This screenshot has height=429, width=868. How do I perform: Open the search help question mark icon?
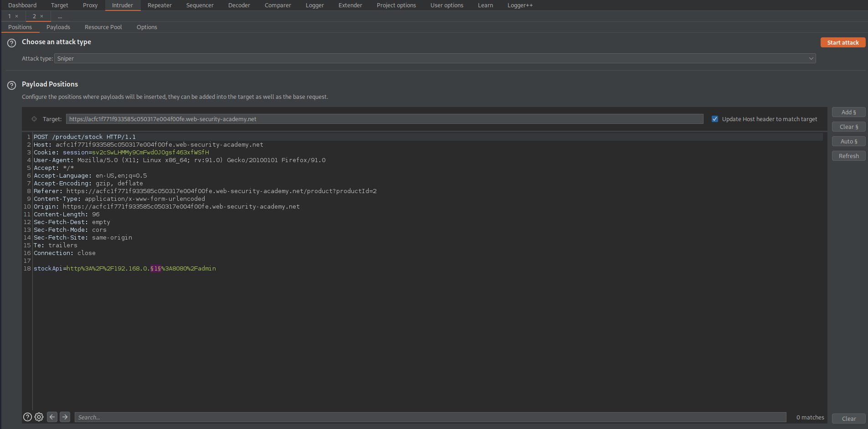(27, 417)
